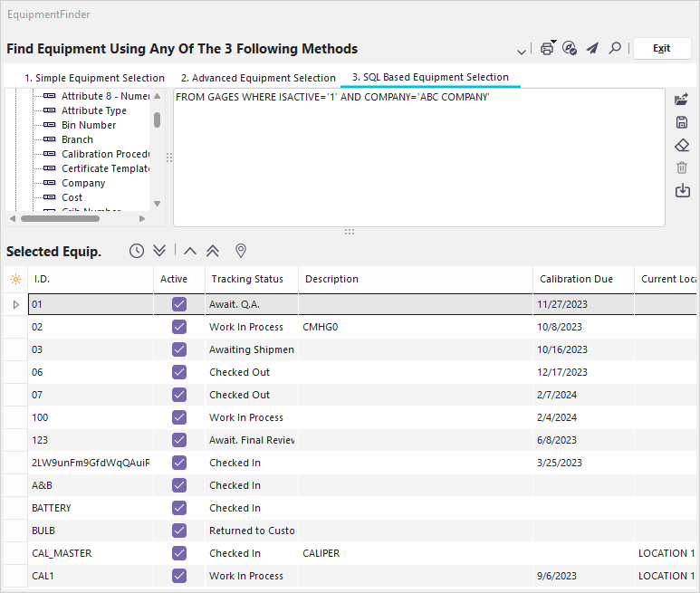The height and width of the screenshot is (593, 700).
Task: Toggle Active checkbox for CAL_MASTER row
Action: tap(179, 553)
